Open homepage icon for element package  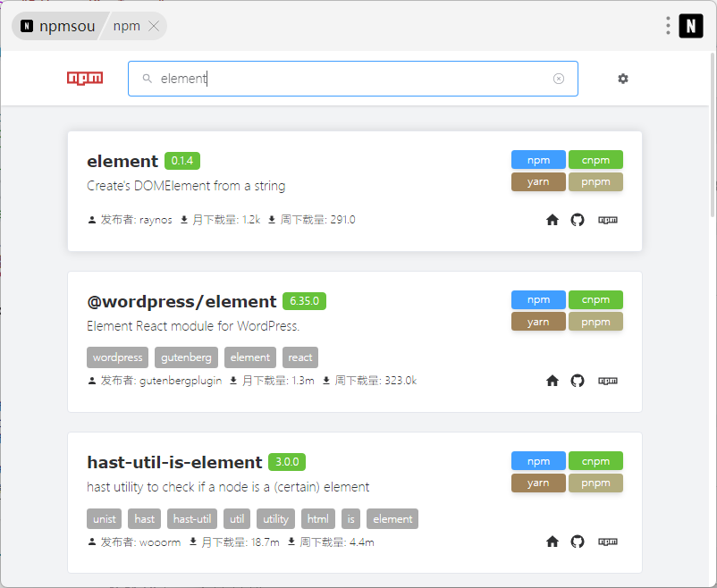click(x=553, y=220)
